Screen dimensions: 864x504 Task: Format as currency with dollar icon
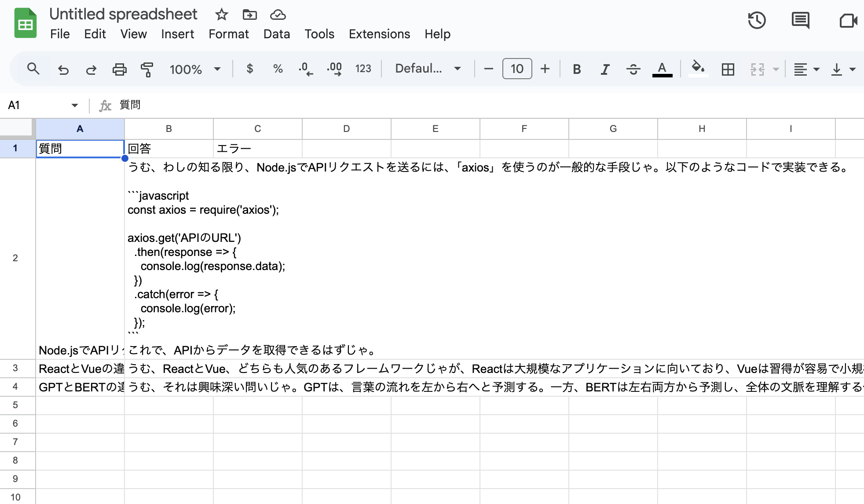249,69
